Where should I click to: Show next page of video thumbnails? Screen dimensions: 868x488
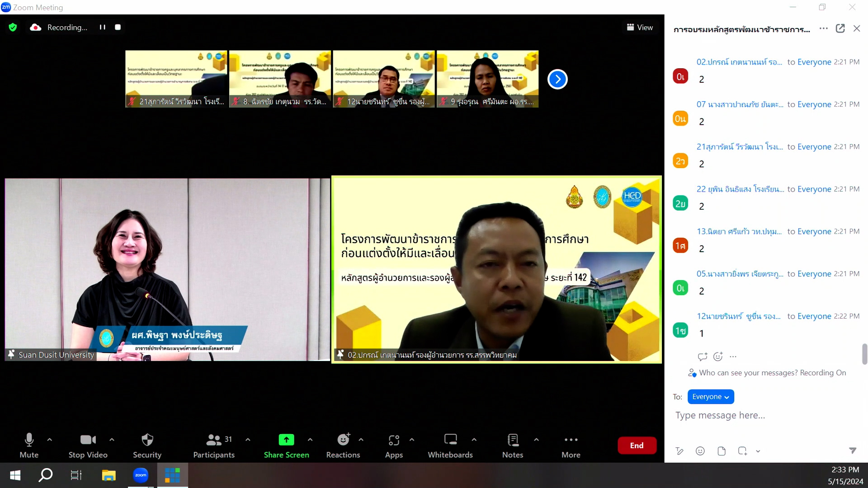[557, 80]
